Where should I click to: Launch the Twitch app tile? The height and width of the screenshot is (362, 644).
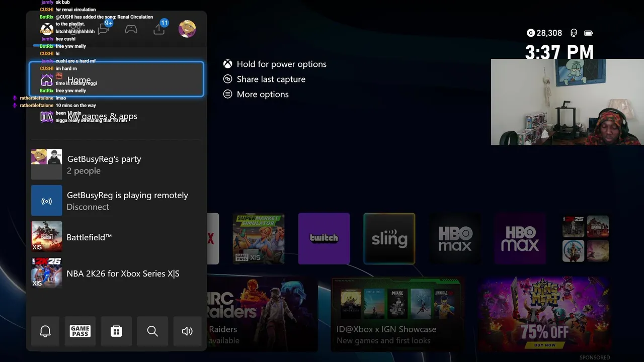[324, 238]
